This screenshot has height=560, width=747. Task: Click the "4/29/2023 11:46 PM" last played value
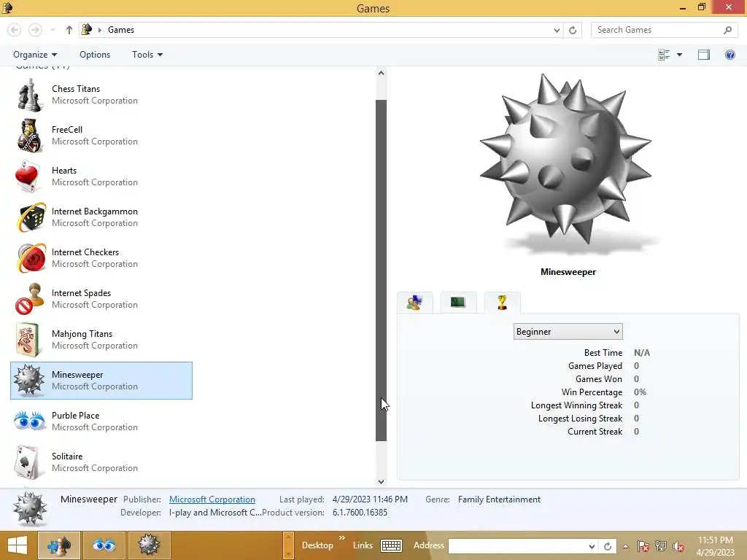tap(370, 499)
